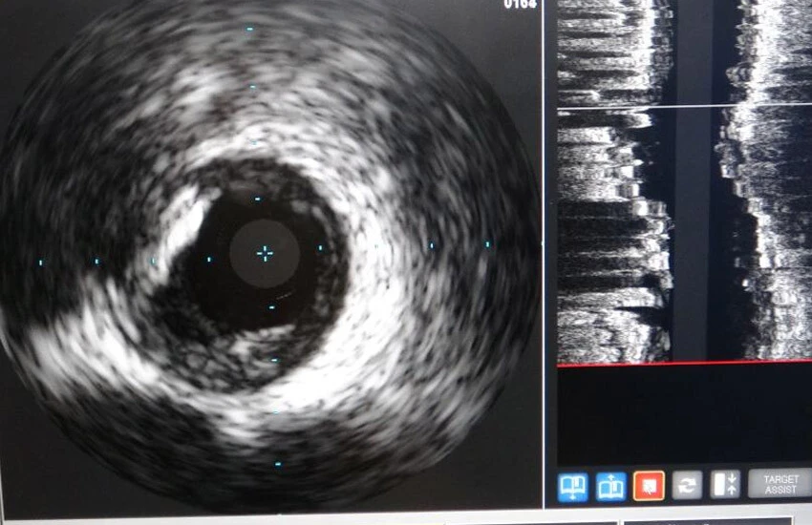This screenshot has height=525, width=812.
Task: Click the leftmost blue scale tick mark
Action: pyautogui.click(x=40, y=262)
